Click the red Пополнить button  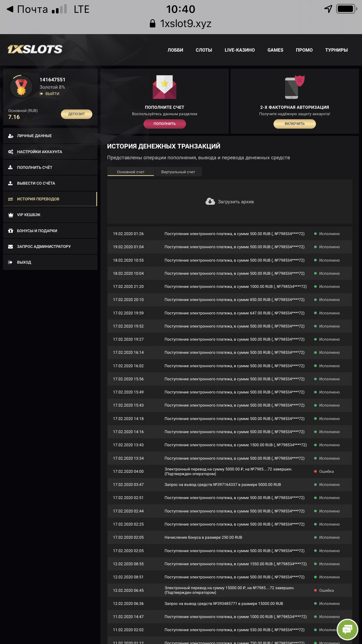(x=164, y=124)
